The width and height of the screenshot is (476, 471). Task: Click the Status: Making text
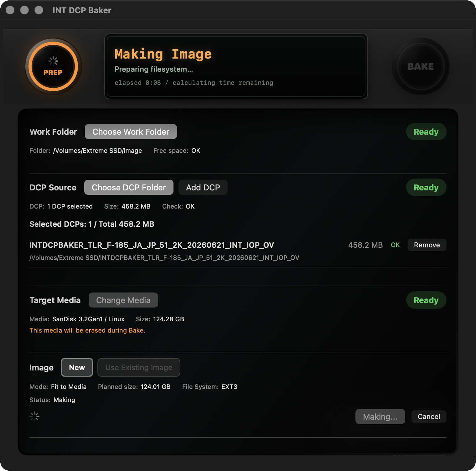52,400
